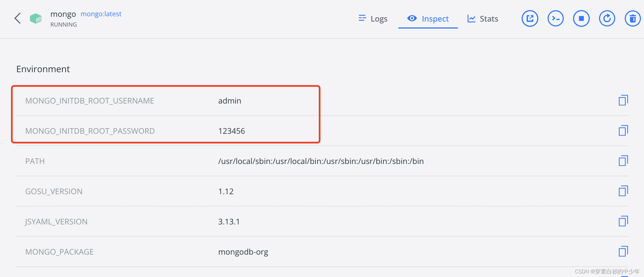Copy the GOSU_VERSION value

pos(623,191)
